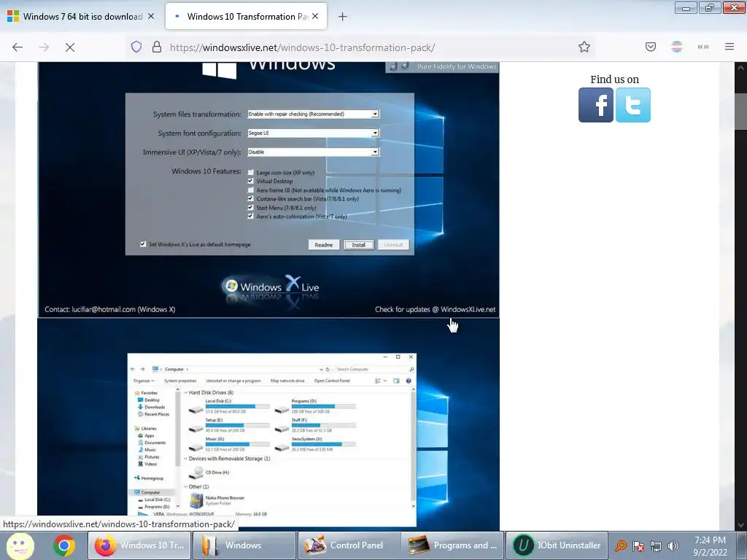This screenshot has height=560, width=747.
Task: Toggle Large icon size (XP only) checkbox
Action: (251, 172)
